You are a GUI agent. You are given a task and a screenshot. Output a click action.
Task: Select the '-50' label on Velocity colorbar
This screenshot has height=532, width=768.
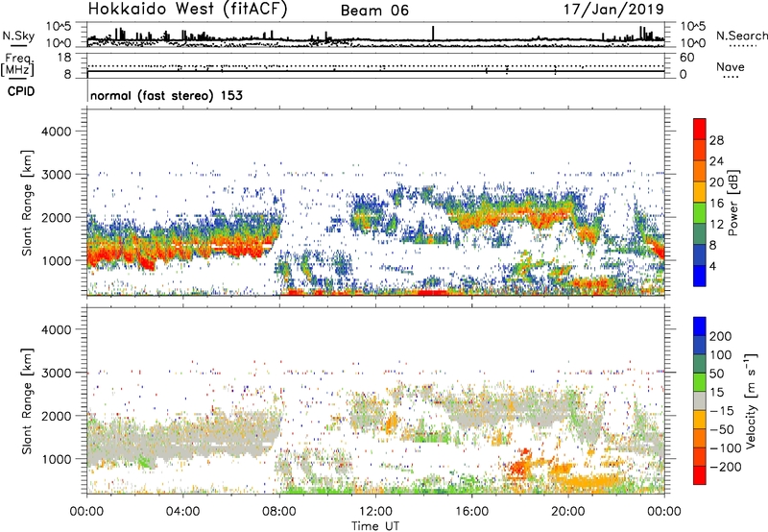722,429
